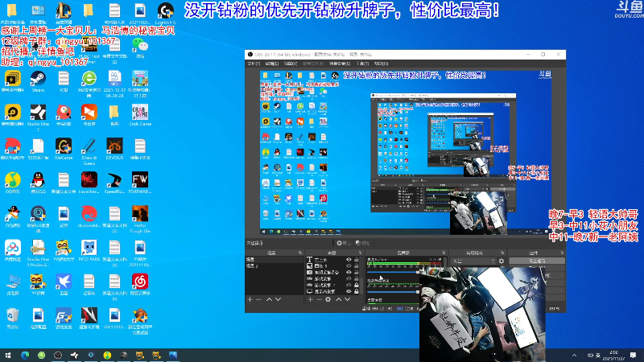
Task: Adjust the second OBS mixer volume slider
Action: [393, 292]
